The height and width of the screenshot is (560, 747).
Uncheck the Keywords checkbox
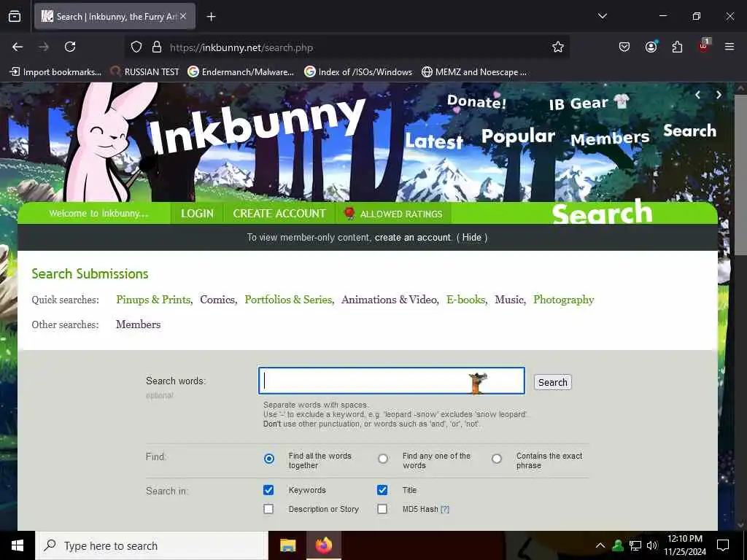(268, 490)
